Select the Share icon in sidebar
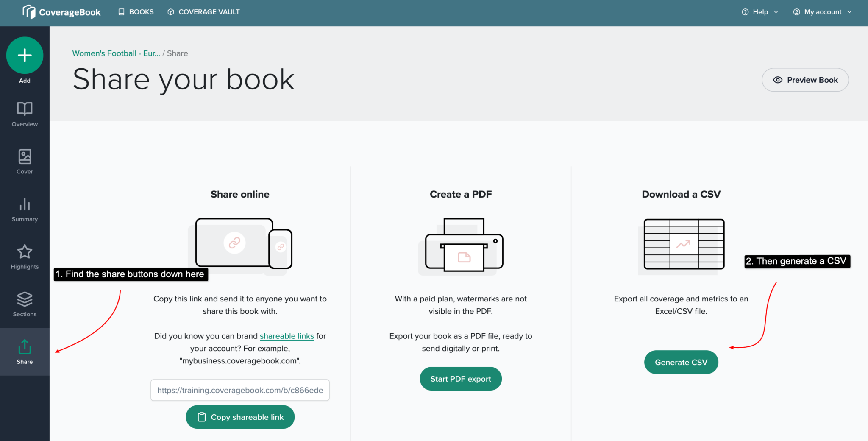868x441 pixels. coord(24,348)
